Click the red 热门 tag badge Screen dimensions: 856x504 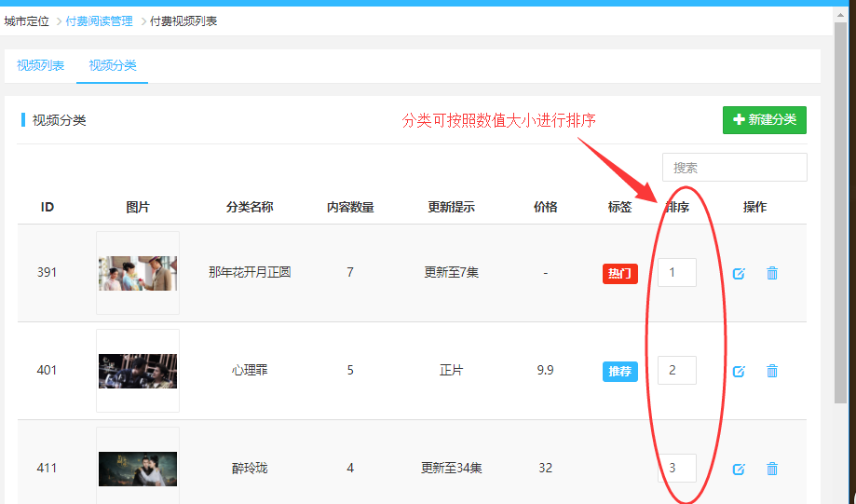(x=619, y=274)
